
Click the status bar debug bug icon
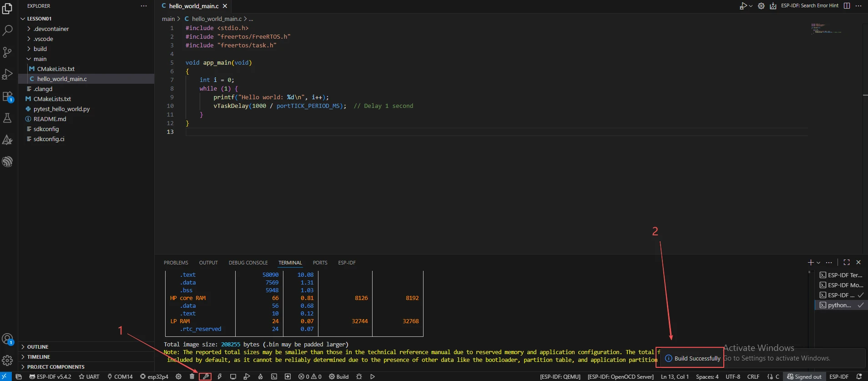pos(359,376)
